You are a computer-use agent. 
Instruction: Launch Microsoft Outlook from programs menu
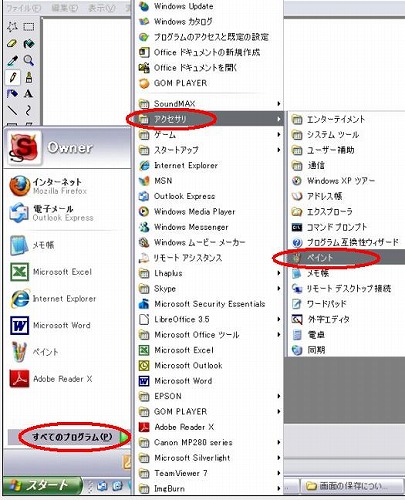coord(210,366)
